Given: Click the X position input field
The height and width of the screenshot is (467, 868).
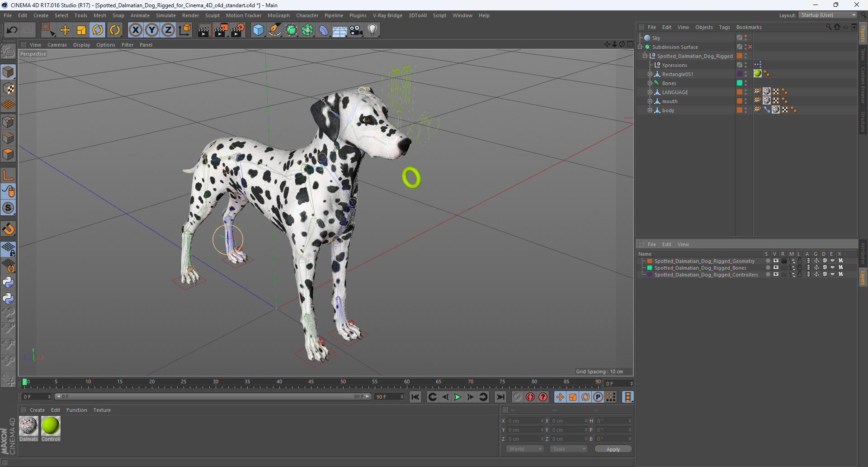Looking at the screenshot, I should [524, 421].
